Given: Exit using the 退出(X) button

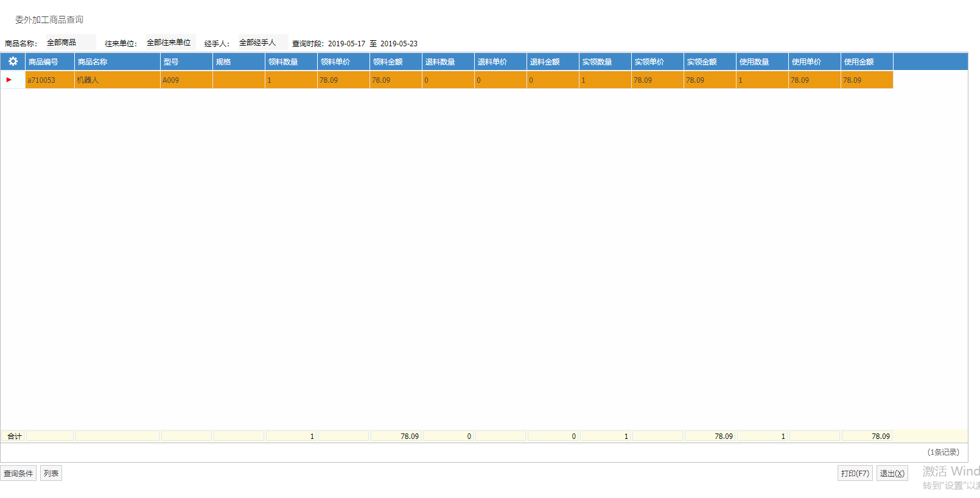Looking at the screenshot, I should 892,473.
